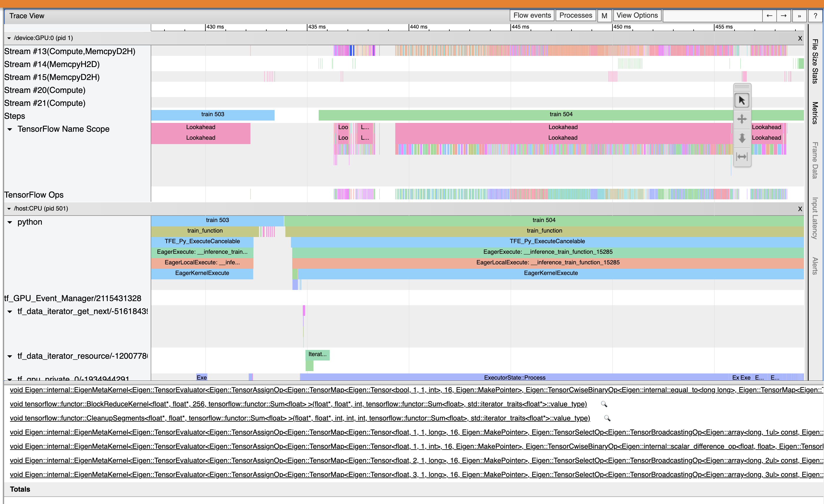The image size is (824, 504).
Task: Click the previous search result arrow
Action: pyautogui.click(x=769, y=16)
